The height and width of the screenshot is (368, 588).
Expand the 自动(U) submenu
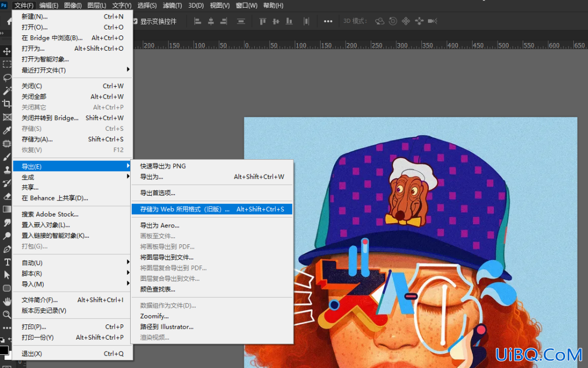coord(73,262)
